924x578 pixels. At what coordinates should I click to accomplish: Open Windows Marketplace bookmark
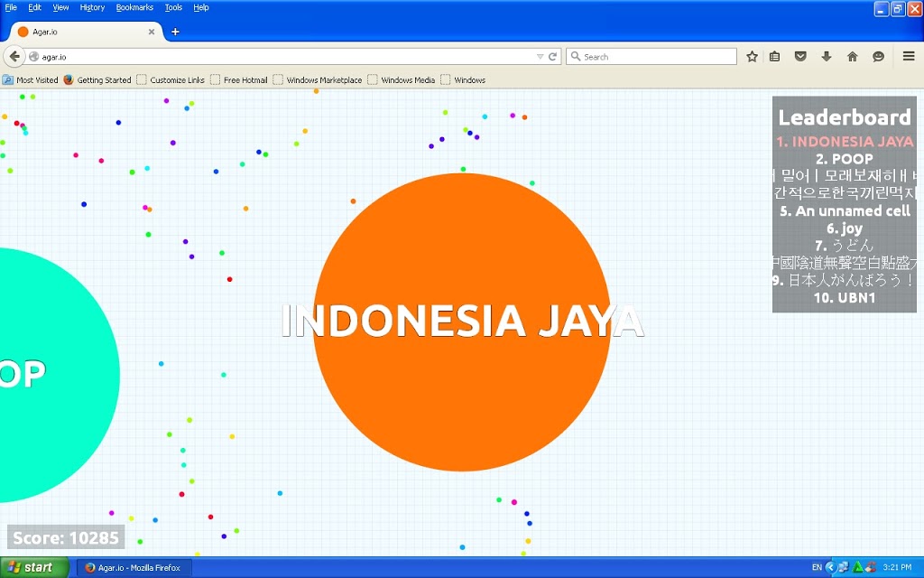click(x=318, y=80)
